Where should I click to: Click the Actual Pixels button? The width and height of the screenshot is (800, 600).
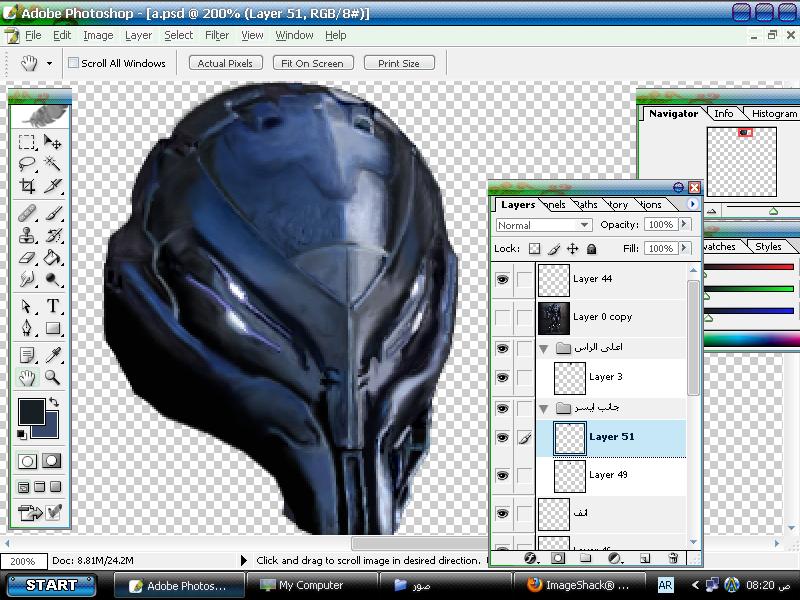tap(225, 63)
